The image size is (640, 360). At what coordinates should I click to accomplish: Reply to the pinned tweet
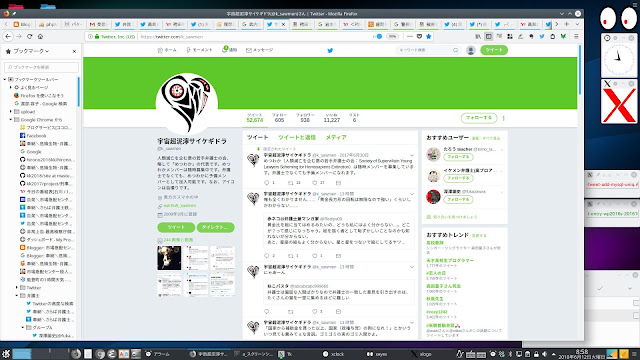(267, 182)
